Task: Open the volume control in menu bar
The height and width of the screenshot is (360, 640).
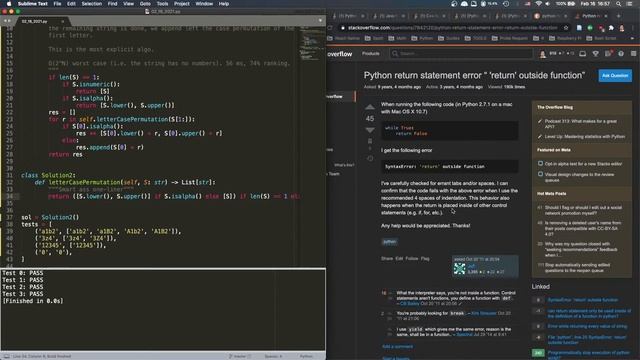Action: (x=548, y=4)
